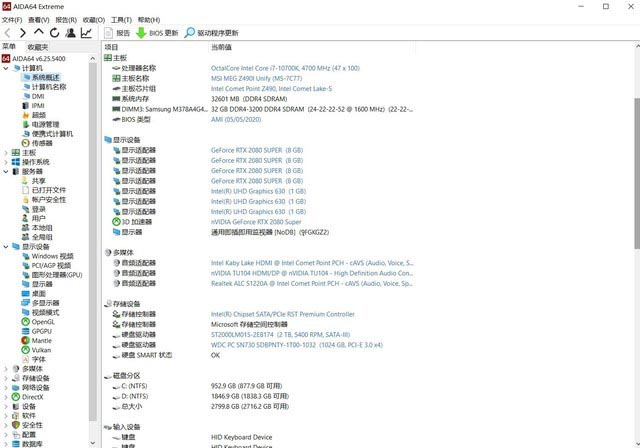Expand the 网络设备 tree node
Screen dimensions: 640x448
coord(6,387)
